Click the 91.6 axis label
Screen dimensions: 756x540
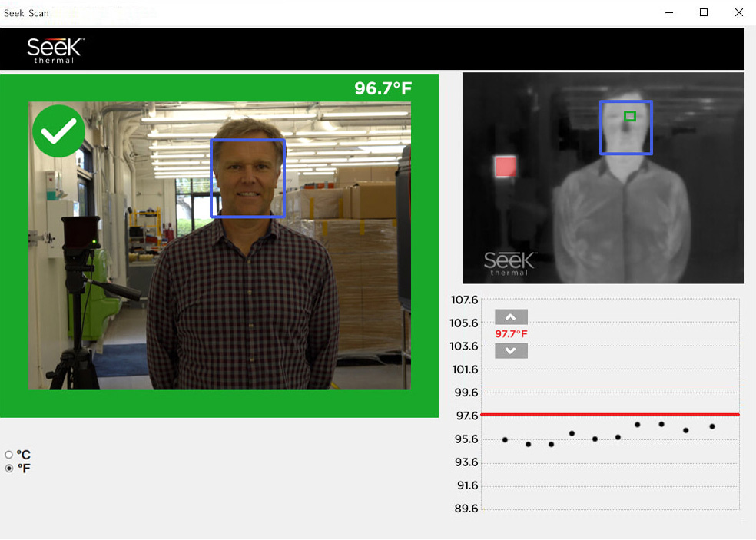pos(467,485)
